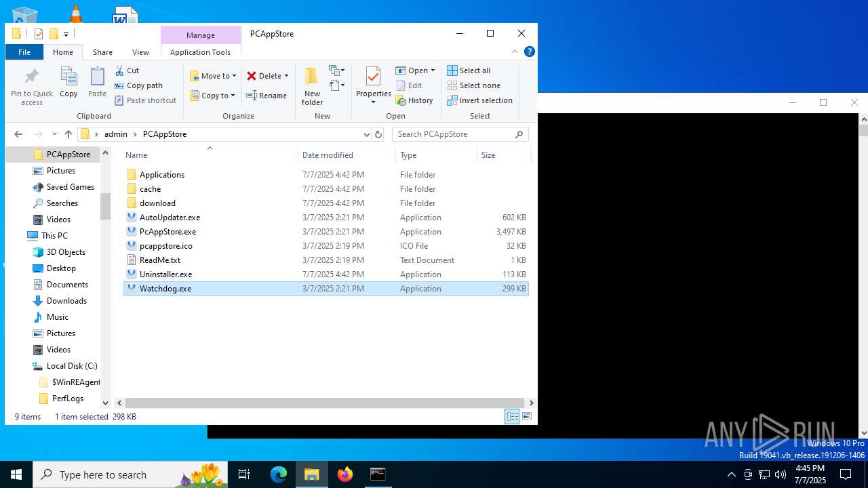Screen dimensions: 868x488
Task: Open Quick Access Toolbar customize dropdown
Action: pos(66,34)
